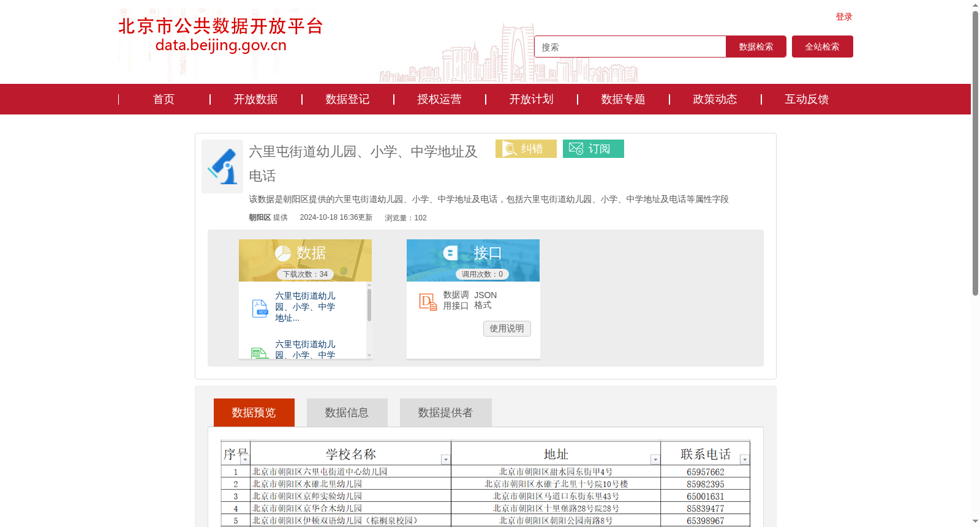Click the microscope dataset icon
The image size is (980, 527).
[222, 166]
